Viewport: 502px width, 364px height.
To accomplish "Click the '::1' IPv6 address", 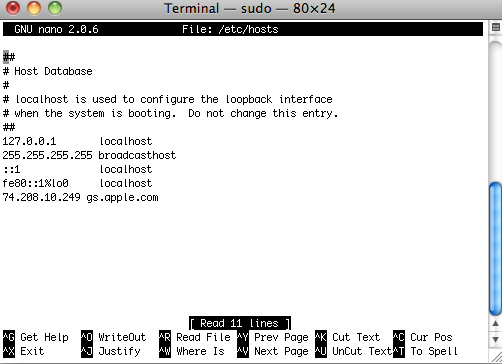I will (12, 169).
